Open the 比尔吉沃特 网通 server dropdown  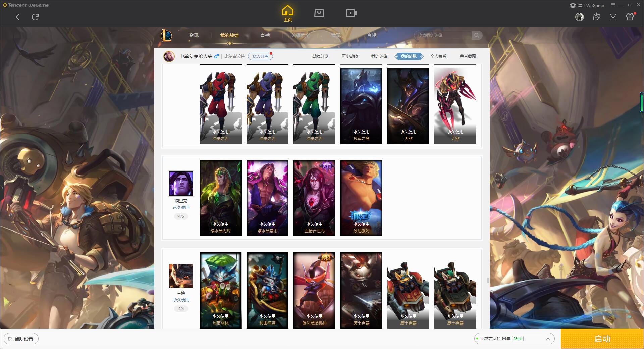(514, 339)
